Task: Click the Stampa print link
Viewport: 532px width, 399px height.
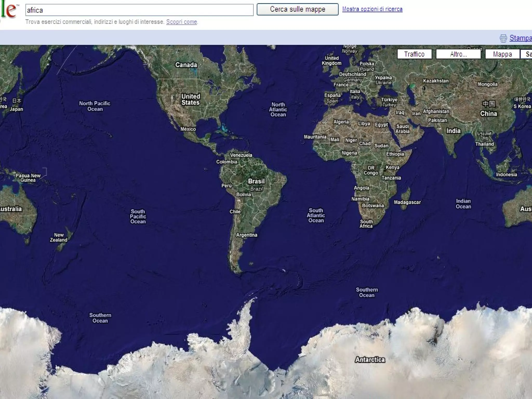Action: click(520, 38)
